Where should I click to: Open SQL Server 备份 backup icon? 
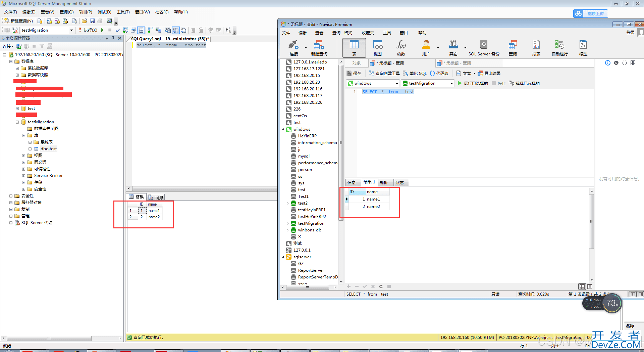[x=484, y=48]
